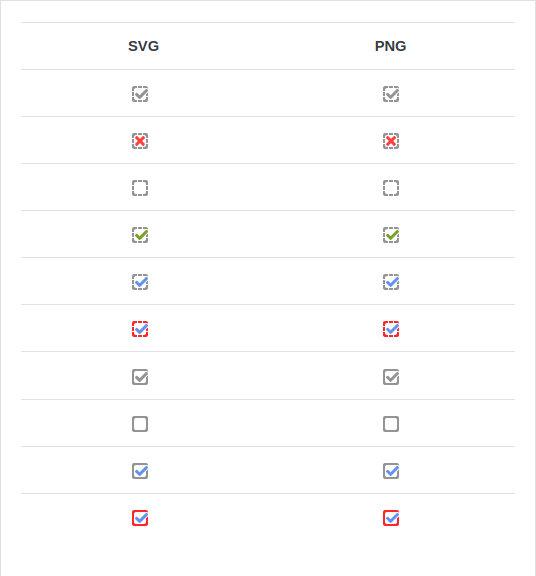Click the solid gray box blue check under SVG
Viewport: 536px width, 576px height.
click(x=140, y=471)
